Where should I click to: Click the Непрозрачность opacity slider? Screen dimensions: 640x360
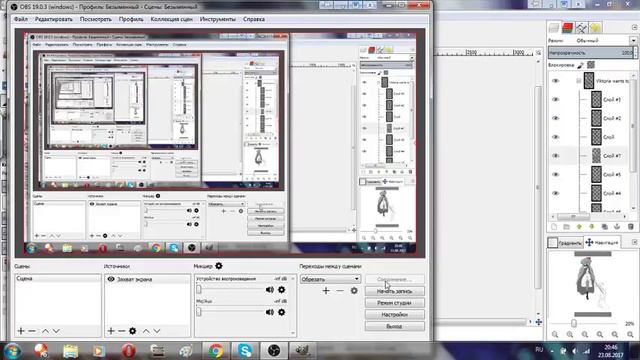[x=591, y=53]
